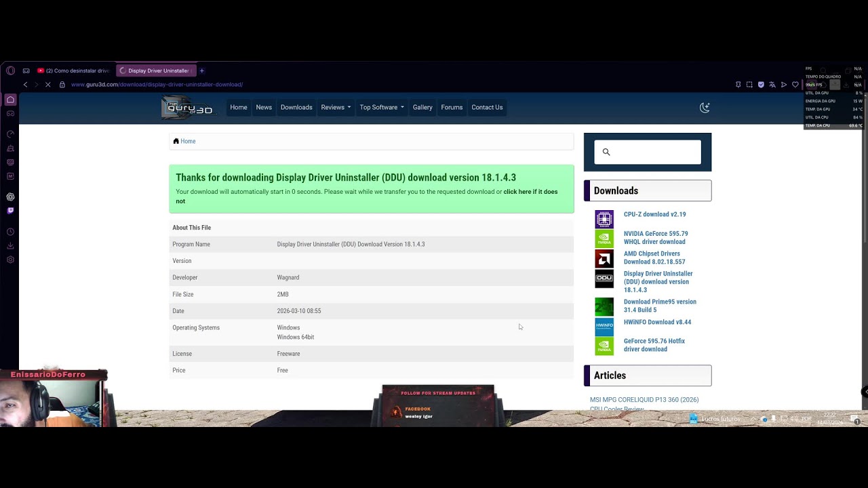868x488 pixels.
Task: Bookmark the page with heart icon
Action: [x=795, y=85]
